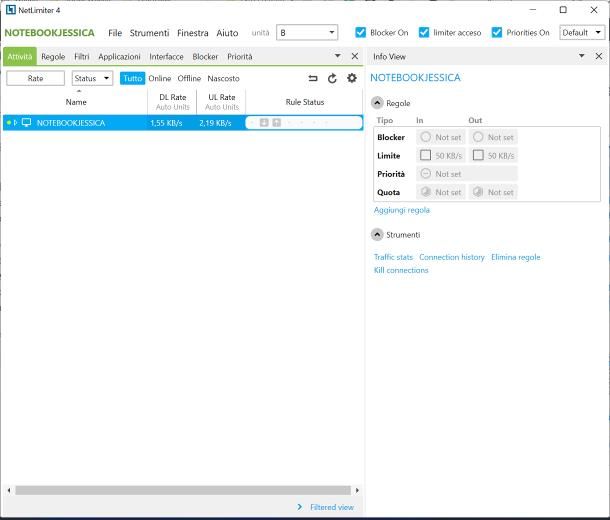Click the Rule Status column header
This screenshot has height=520, width=610.
(x=305, y=102)
